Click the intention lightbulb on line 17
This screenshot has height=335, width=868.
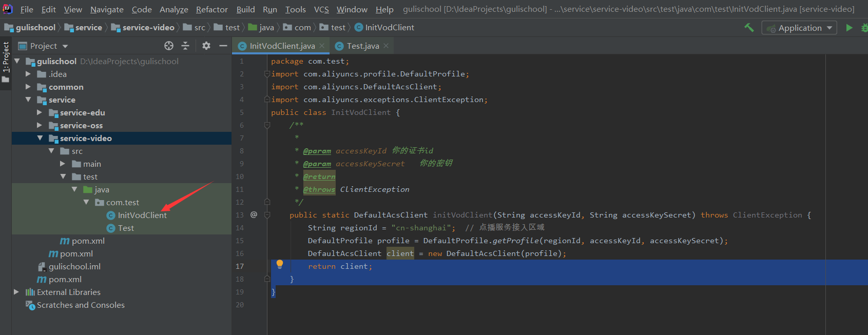point(280,264)
